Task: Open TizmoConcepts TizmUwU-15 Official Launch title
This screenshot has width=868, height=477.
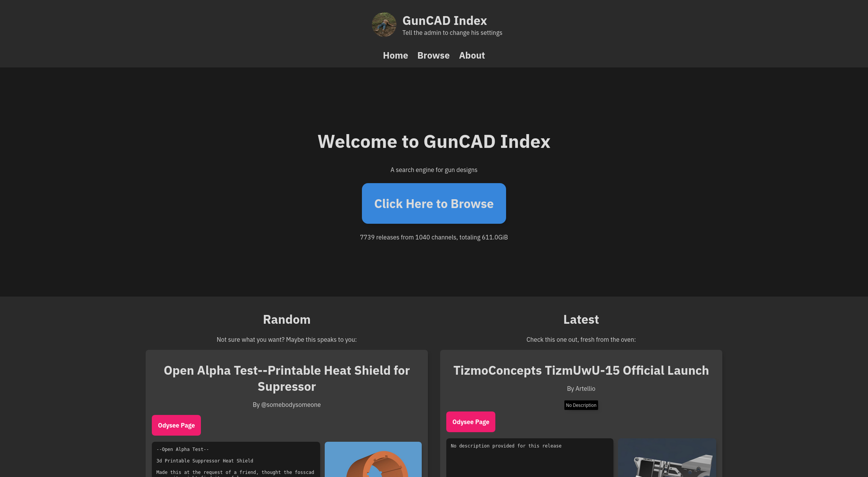Action: coord(581,370)
